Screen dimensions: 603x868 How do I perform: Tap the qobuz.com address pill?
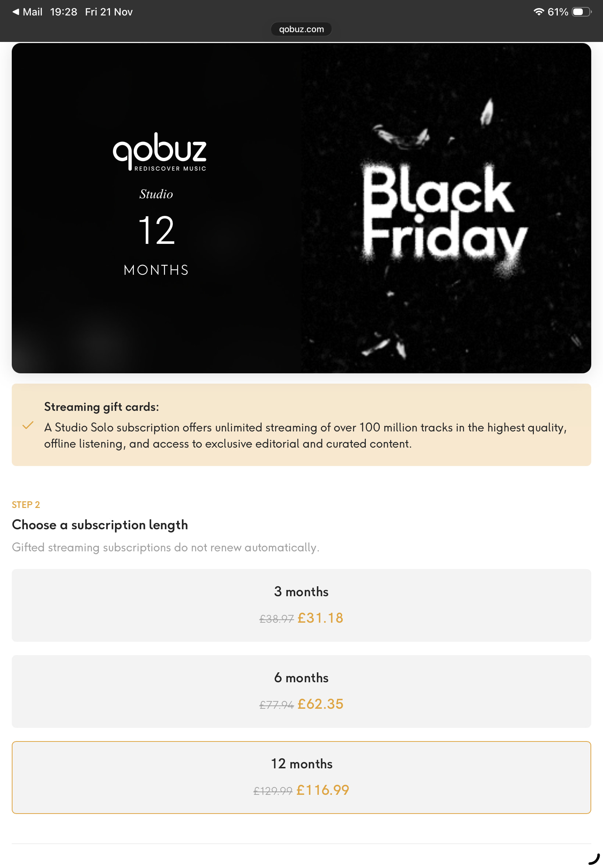(301, 29)
